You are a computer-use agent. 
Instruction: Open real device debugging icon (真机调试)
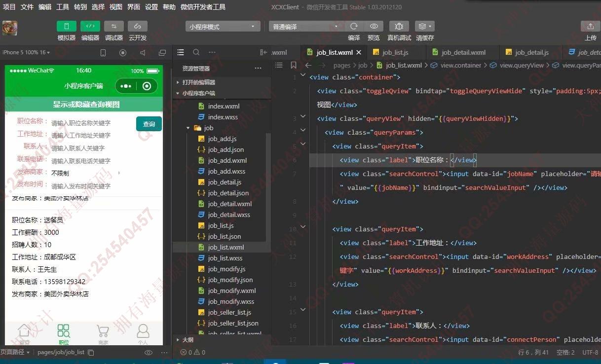(x=399, y=26)
